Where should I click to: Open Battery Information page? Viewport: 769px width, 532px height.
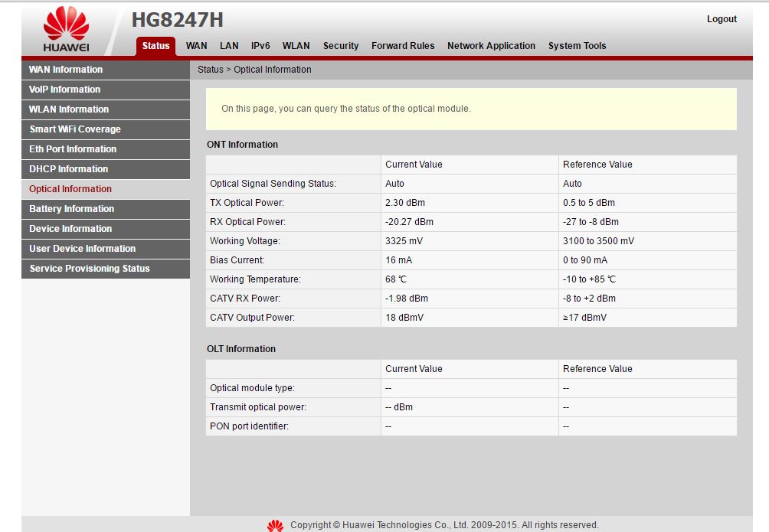(x=106, y=209)
